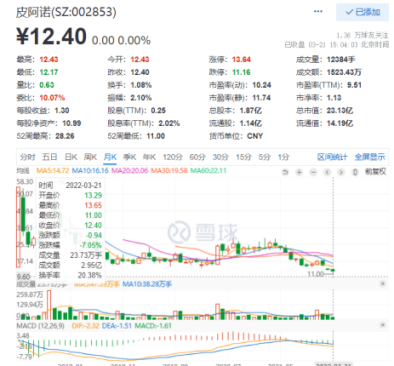
Task: Click the tooltip 涨跌幅 -7.05% row
Action: coord(70,245)
